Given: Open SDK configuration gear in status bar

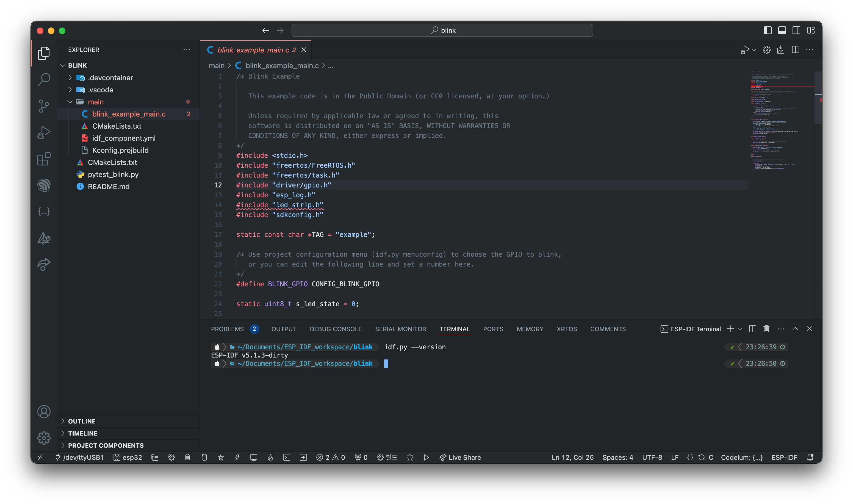Looking at the screenshot, I should coord(171,458).
